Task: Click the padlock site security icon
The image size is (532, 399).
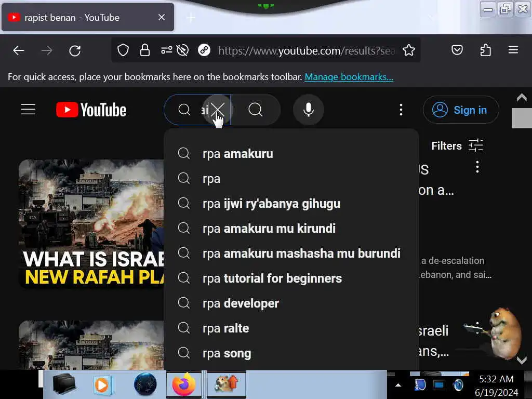Action: click(x=145, y=50)
